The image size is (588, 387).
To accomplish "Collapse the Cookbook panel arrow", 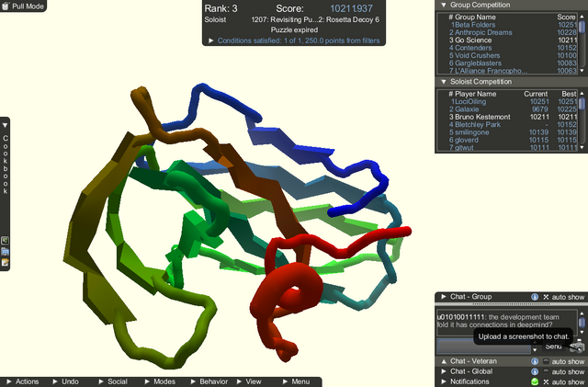I will click(x=5, y=125).
